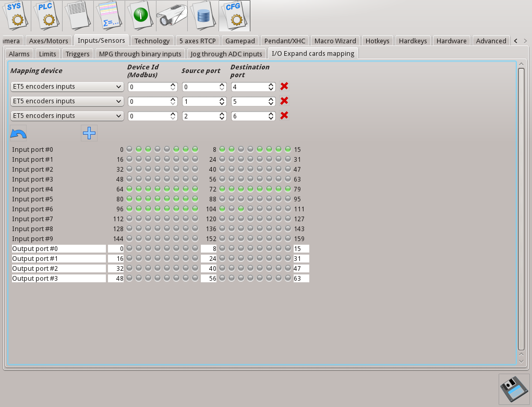
Task: Open the Alarms sub-tab
Action: coord(19,54)
